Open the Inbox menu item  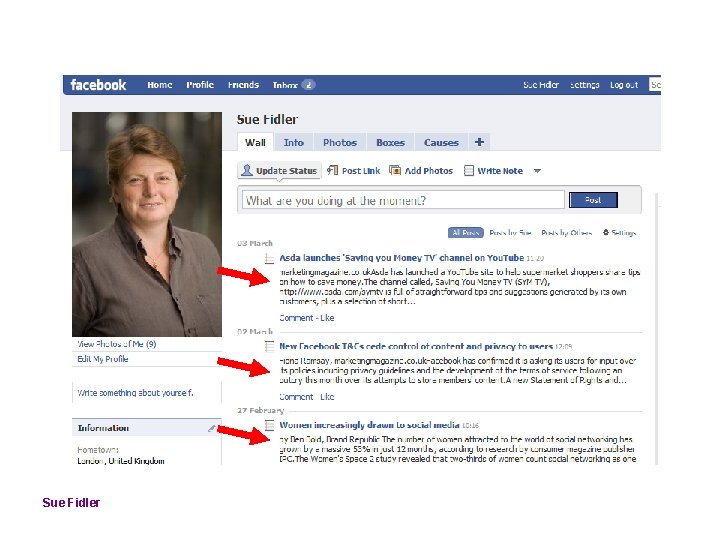[285, 85]
